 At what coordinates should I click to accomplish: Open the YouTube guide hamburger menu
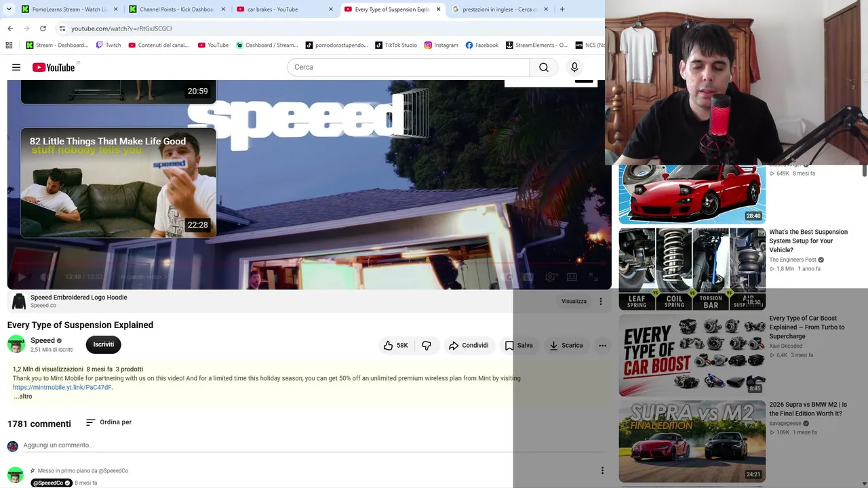pyautogui.click(x=16, y=67)
